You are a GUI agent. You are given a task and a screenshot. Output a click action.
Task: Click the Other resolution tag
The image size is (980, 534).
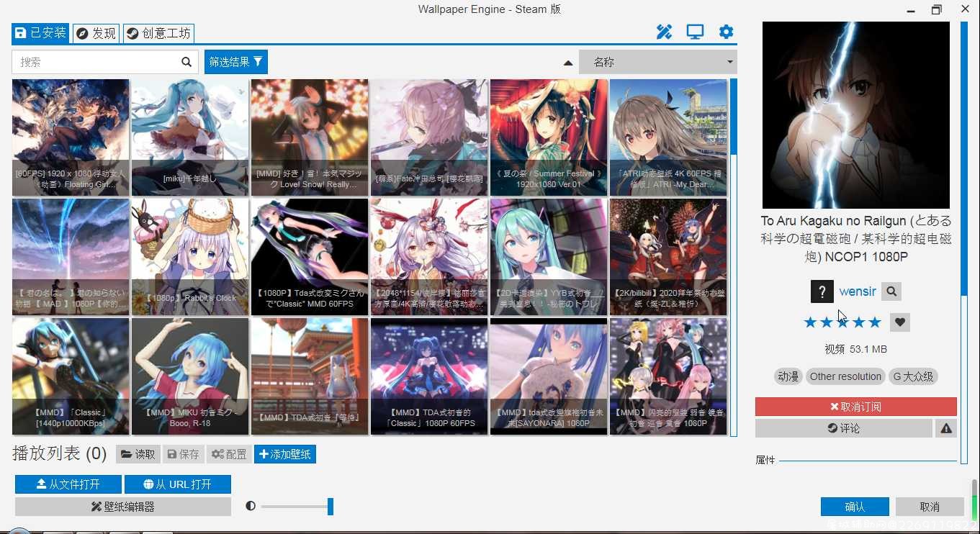pyautogui.click(x=845, y=376)
